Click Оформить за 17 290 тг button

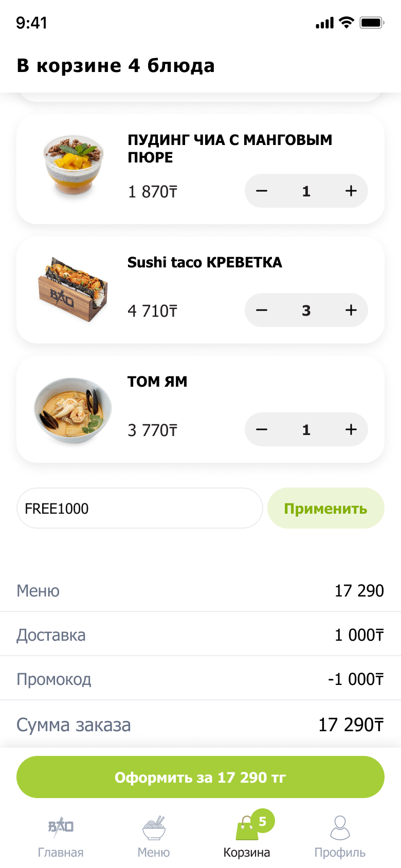(x=200, y=777)
